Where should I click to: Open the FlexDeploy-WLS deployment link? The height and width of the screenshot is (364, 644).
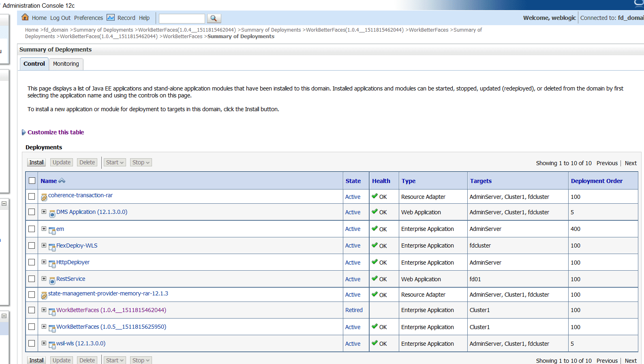click(x=77, y=246)
